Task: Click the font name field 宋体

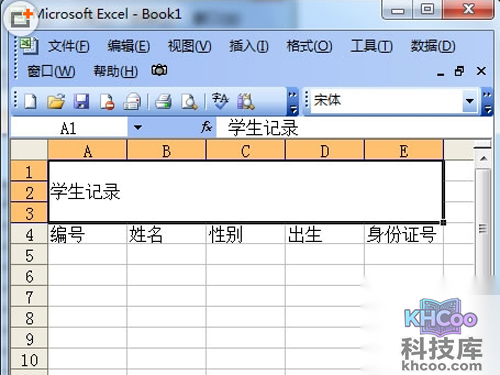Action: click(387, 101)
